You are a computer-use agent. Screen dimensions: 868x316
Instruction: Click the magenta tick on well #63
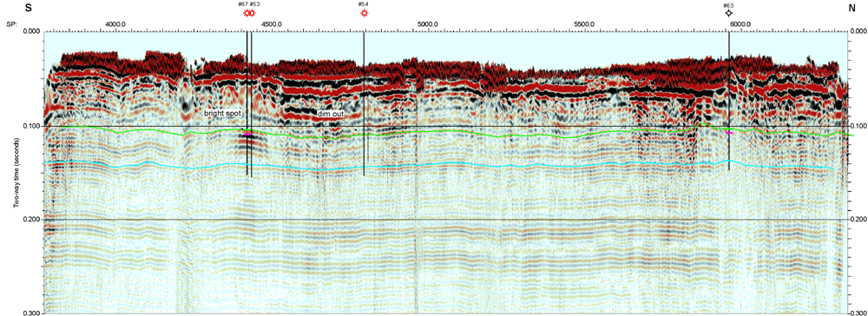tap(729, 133)
